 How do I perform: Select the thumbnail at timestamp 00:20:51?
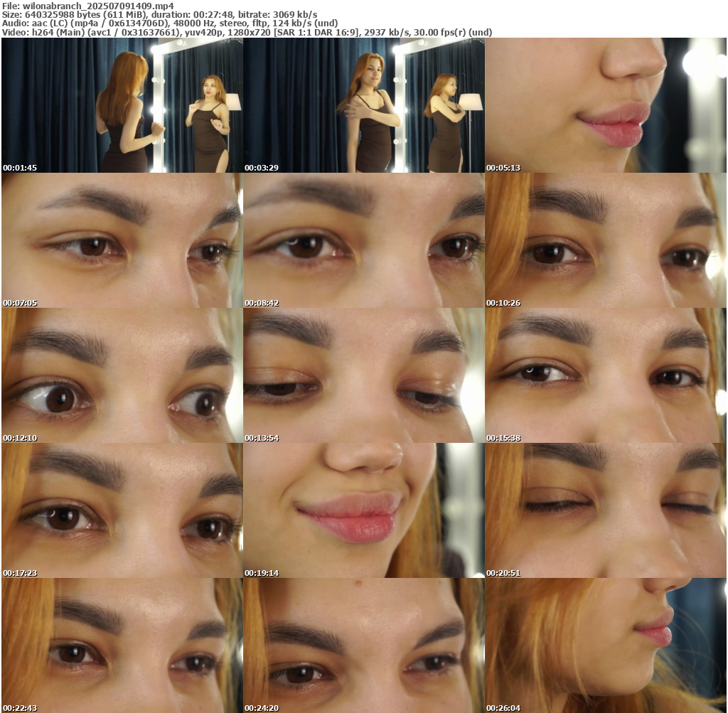606,510
